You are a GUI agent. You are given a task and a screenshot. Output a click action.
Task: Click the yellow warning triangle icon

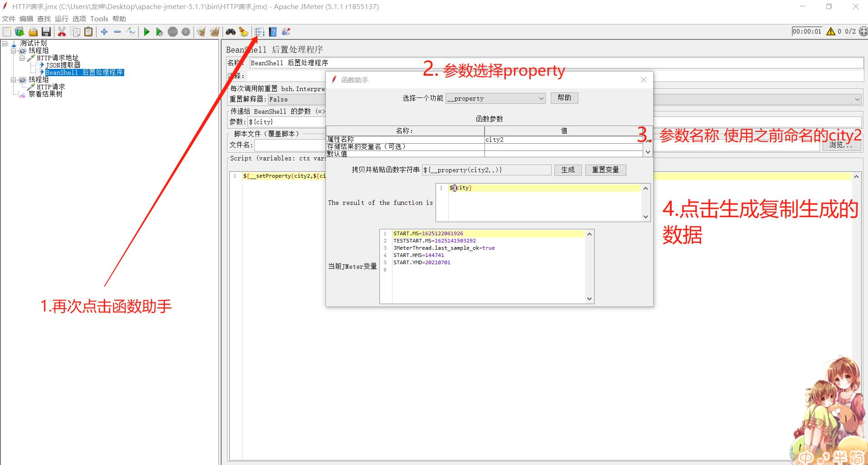(831, 31)
